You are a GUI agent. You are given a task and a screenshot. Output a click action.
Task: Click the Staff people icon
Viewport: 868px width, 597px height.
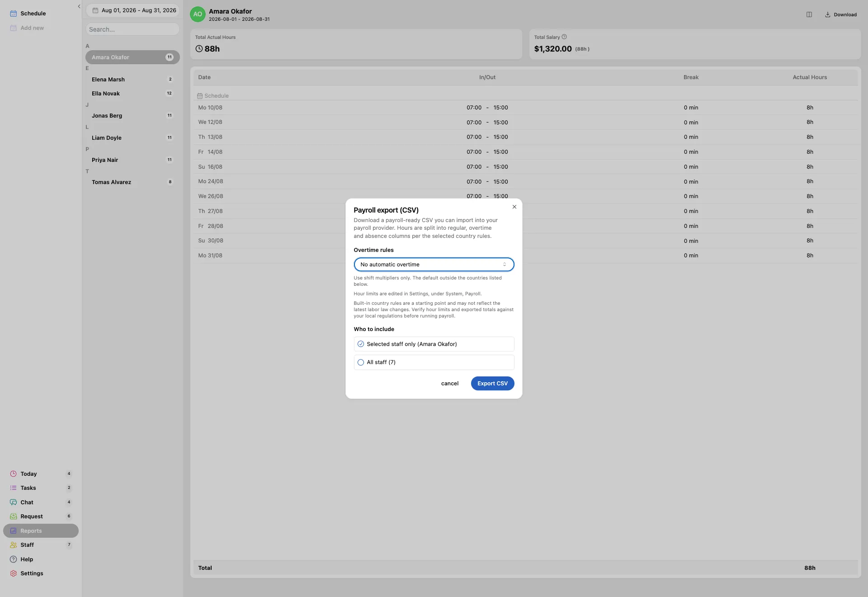(x=14, y=545)
